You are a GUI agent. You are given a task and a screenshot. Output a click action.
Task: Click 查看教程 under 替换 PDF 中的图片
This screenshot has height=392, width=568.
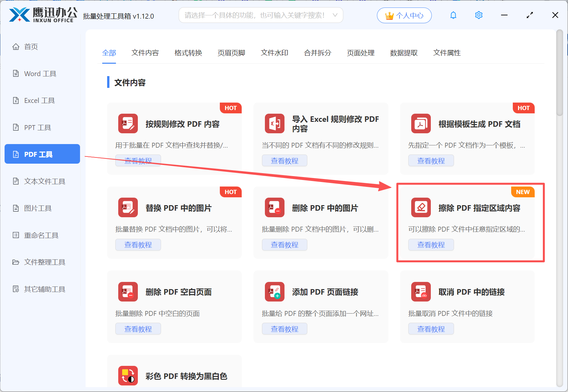point(138,245)
